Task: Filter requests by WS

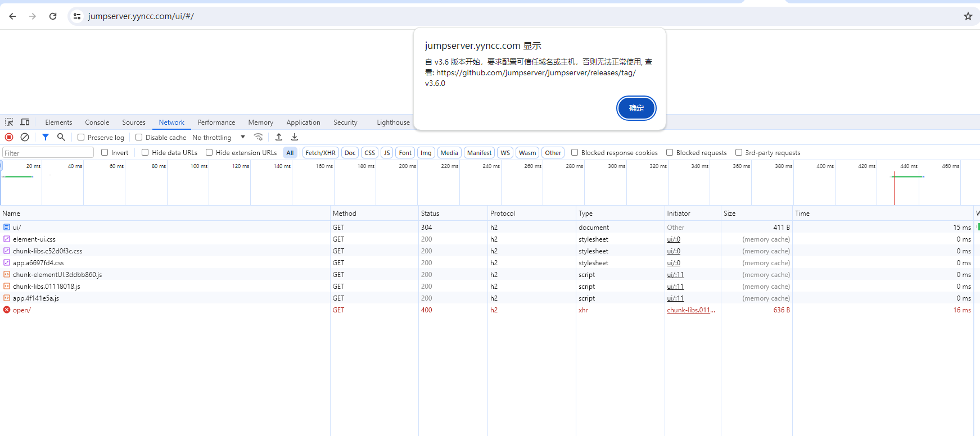Action: coord(505,152)
